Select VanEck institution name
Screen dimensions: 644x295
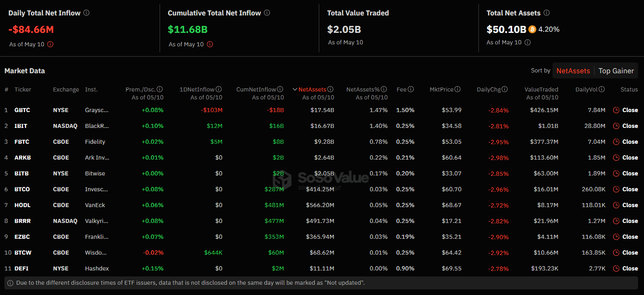pyautogui.click(x=95, y=205)
